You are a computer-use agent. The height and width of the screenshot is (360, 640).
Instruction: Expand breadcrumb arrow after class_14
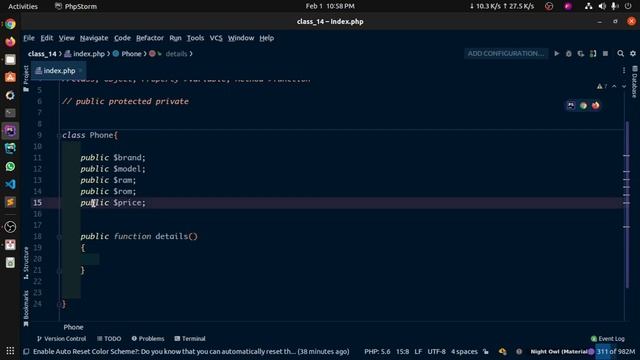(x=60, y=53)
